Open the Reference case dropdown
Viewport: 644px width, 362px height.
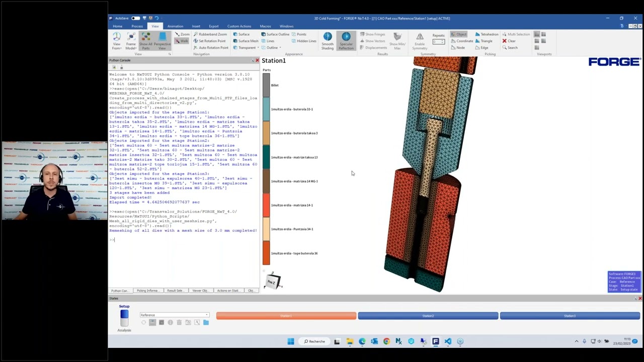tap(174, 315)
